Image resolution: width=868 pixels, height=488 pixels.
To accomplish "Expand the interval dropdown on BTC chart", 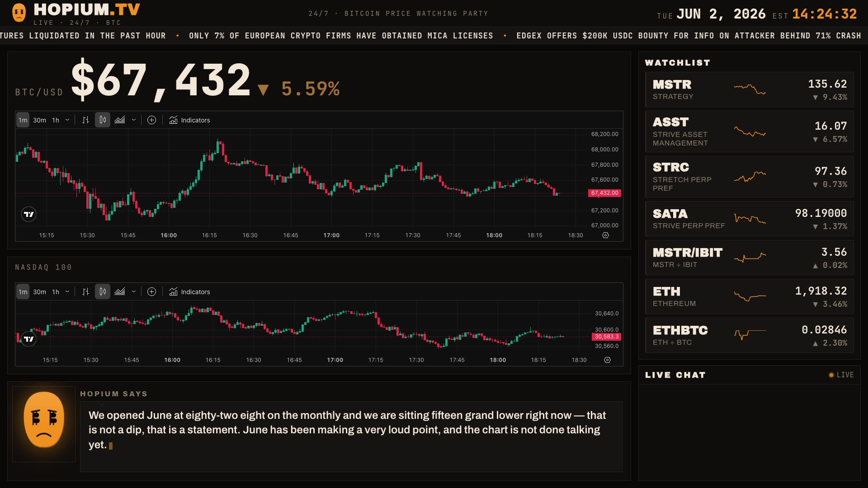I will point(67,120).
